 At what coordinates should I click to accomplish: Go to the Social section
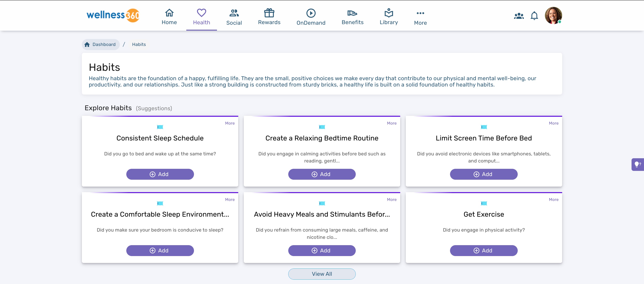tap(234, 17)
